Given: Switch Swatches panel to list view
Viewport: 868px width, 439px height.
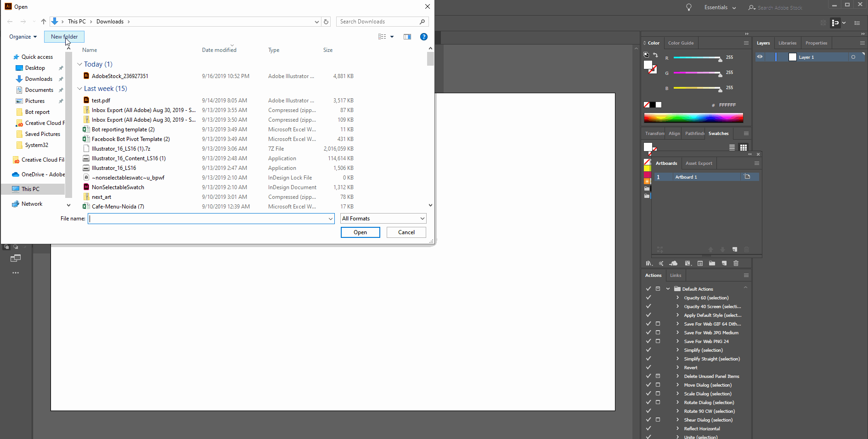Looking at the screenshot, I should 732,147.
